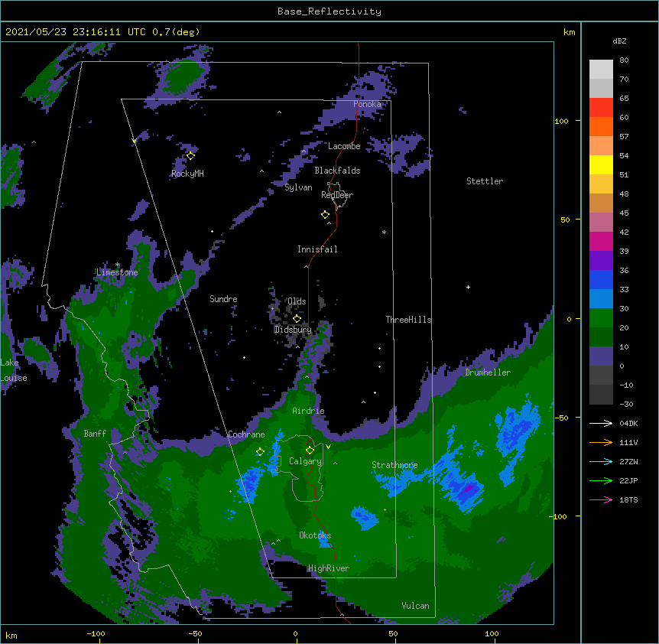This screenshot has width=659, height=644.
Task: Click the yellow marker south of Cochrane
Action: (260, 451)
